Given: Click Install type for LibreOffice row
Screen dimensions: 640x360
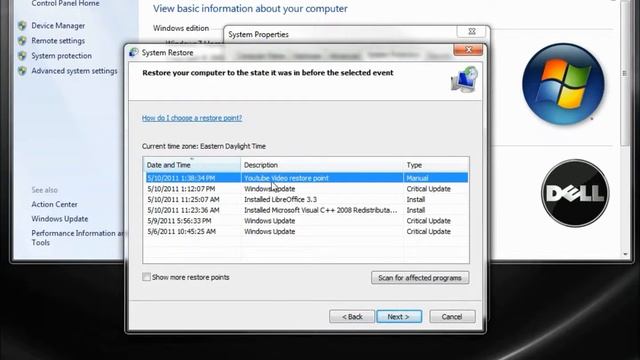Looking at the screenshot, I should click(x=416, y=200).
